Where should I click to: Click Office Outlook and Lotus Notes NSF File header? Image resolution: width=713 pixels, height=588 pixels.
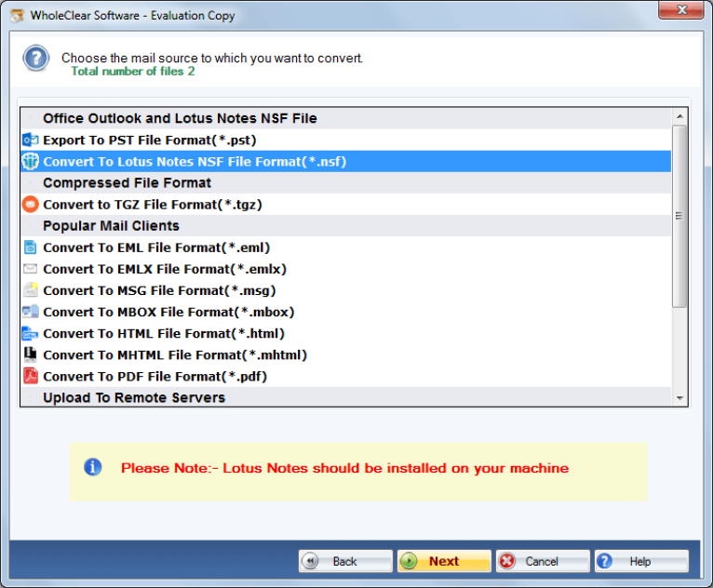point(345,118)
